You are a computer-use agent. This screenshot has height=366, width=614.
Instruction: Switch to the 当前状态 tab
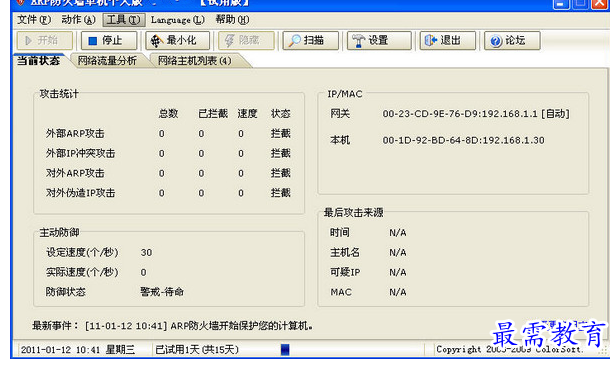39,61
